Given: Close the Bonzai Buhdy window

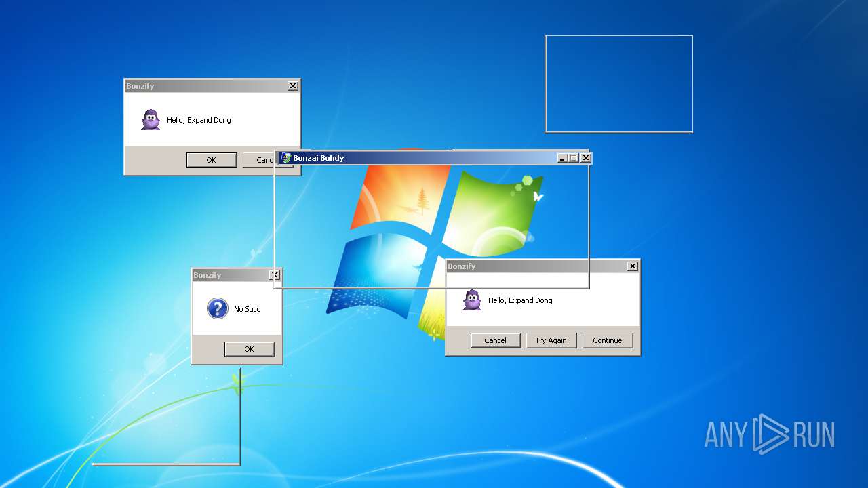Looking at the screenshot, I should click(x=586, y=158).
